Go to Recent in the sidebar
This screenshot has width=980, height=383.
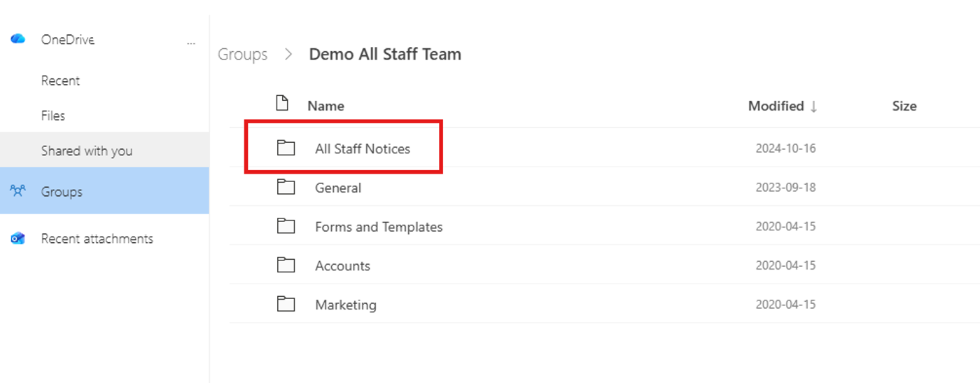pyautogui.click(x=60, y=81)
